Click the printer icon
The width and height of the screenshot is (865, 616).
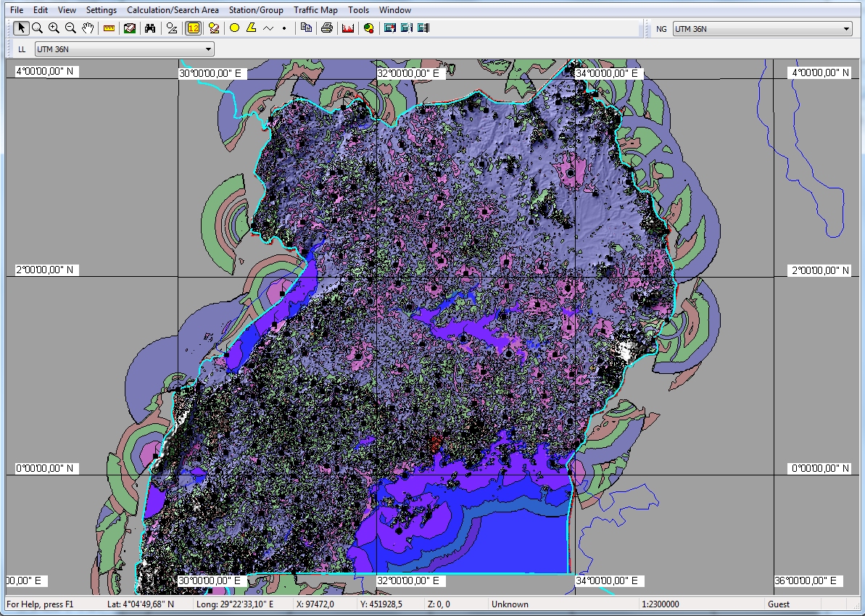326,28
